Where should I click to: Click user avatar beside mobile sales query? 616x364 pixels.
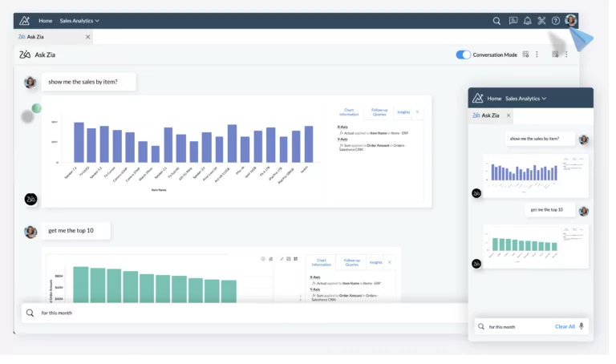584,140
